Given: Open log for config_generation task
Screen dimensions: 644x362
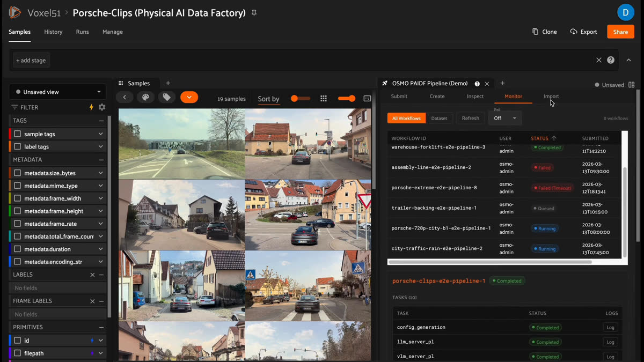Looking at the screenshot, I should (x=610, y=327).
